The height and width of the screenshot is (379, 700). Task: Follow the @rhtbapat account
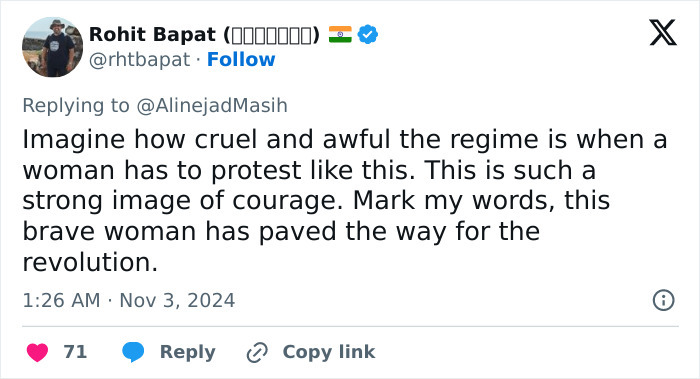click(241, 59)
